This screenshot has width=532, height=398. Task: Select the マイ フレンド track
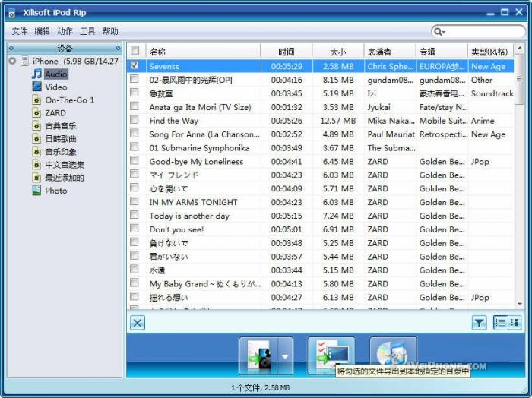coord(321,175)
